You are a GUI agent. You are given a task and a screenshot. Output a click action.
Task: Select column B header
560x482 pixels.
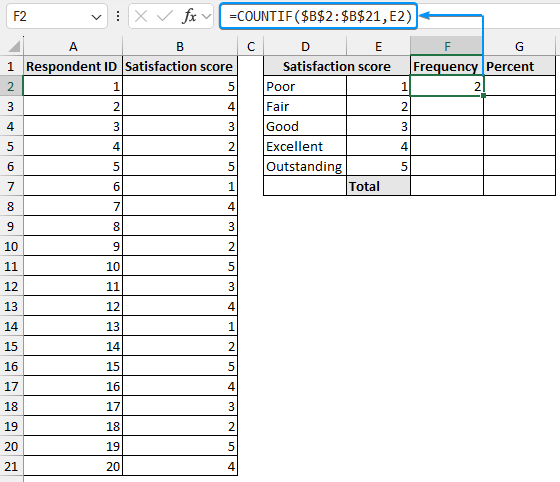pos(180,46)
